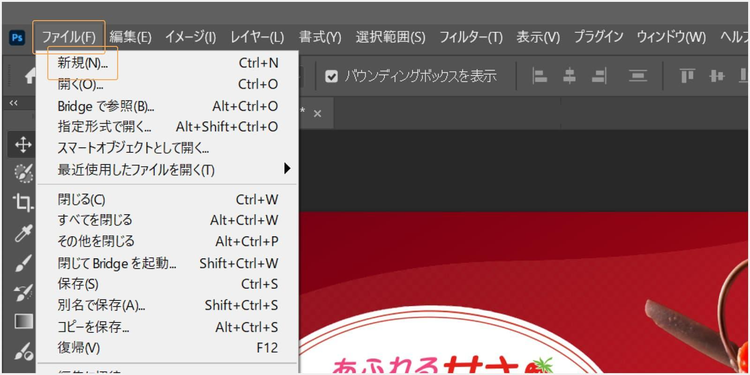The width and height of the screenshot is (750, 375).
Task: Align left edges in options bar
Action: coord(540,76)
